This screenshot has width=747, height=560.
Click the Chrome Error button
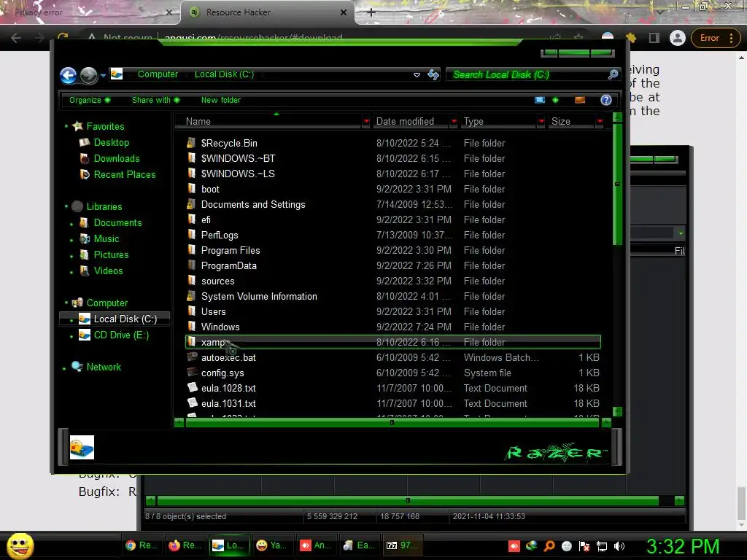click(716, 38)
